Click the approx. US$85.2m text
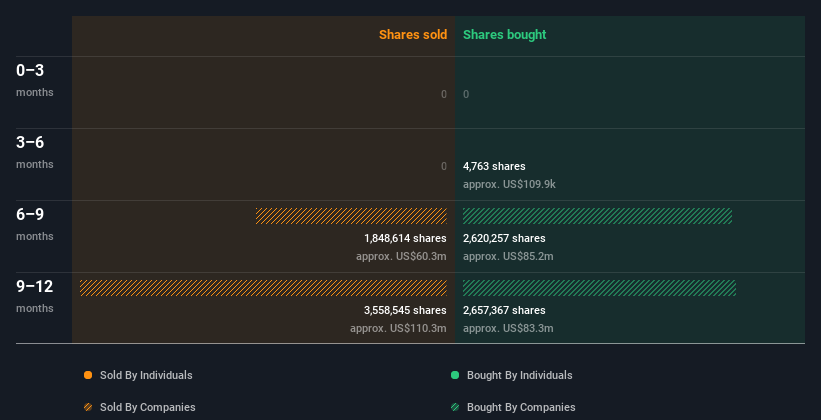The width and height of the screenshot is (821, 420). (508, 257)
